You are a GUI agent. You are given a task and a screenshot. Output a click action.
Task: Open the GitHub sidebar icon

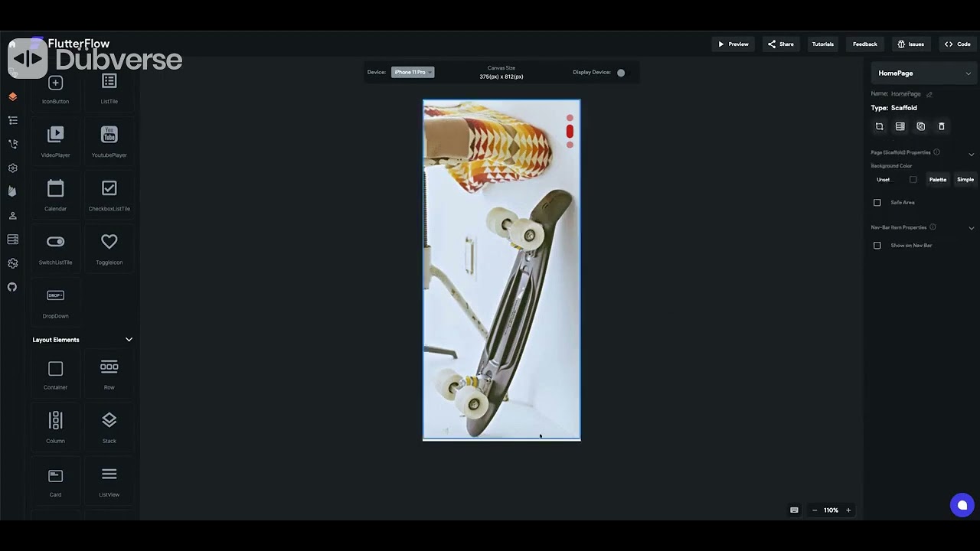[x=12, y=287]
